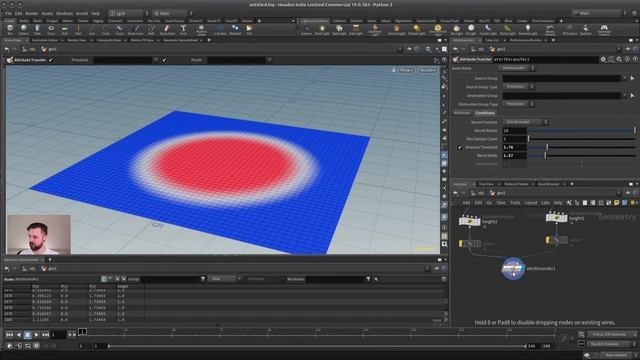The width and height of the screenshot is (640, 360).
Task: Add a Portal Light from the shelf
Action: 507,29
